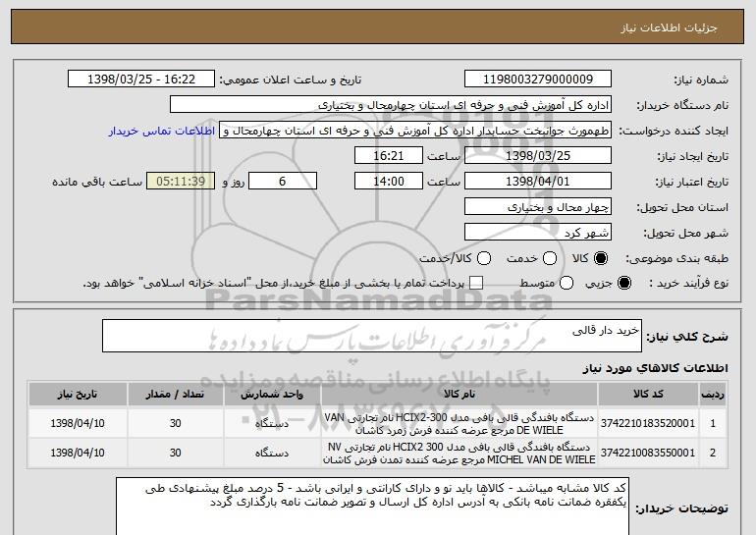The height and width of the screenshot is (535, 756).
Task: Click the request creator field طهمورث جوانبخت
Action: click(415, 131)
